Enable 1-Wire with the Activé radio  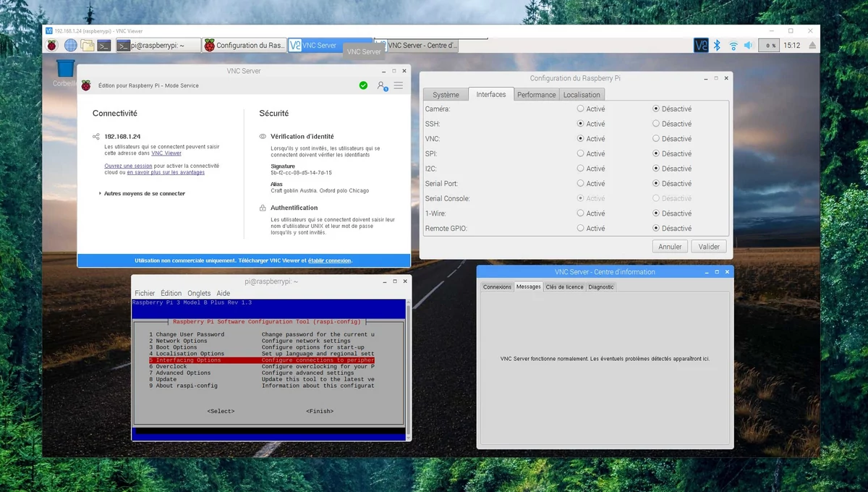click(x=581, y=213)
